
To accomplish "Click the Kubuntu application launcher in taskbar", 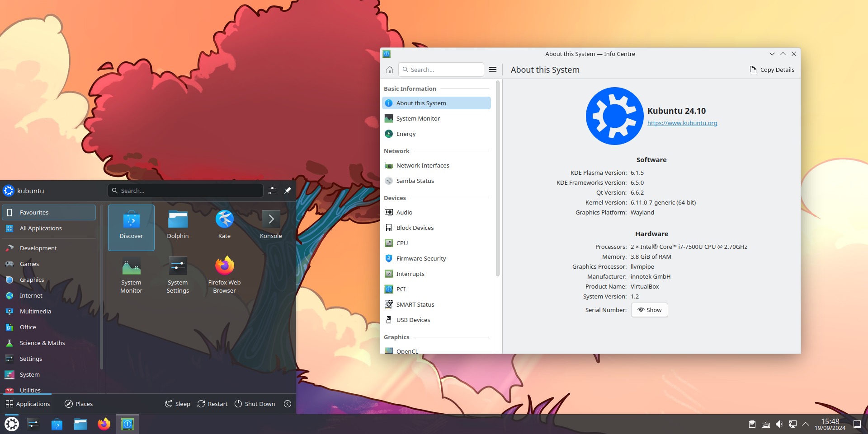I will click(12, 424).
